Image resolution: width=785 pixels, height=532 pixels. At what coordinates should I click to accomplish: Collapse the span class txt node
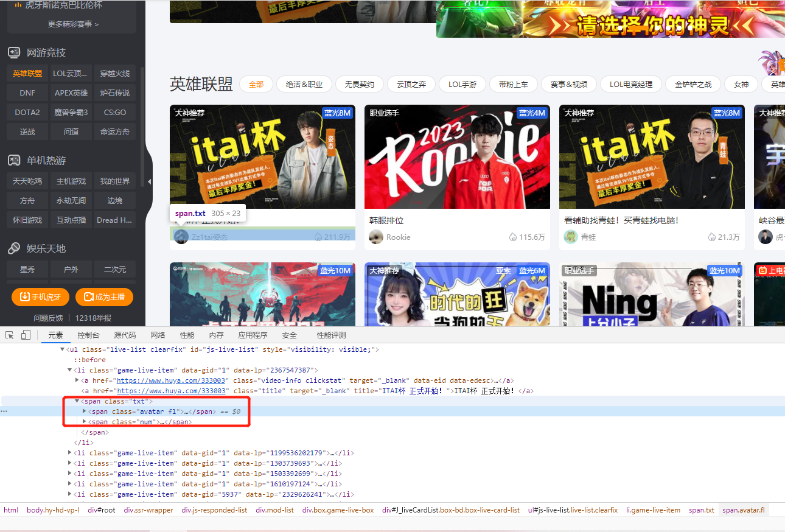point(77,401)
